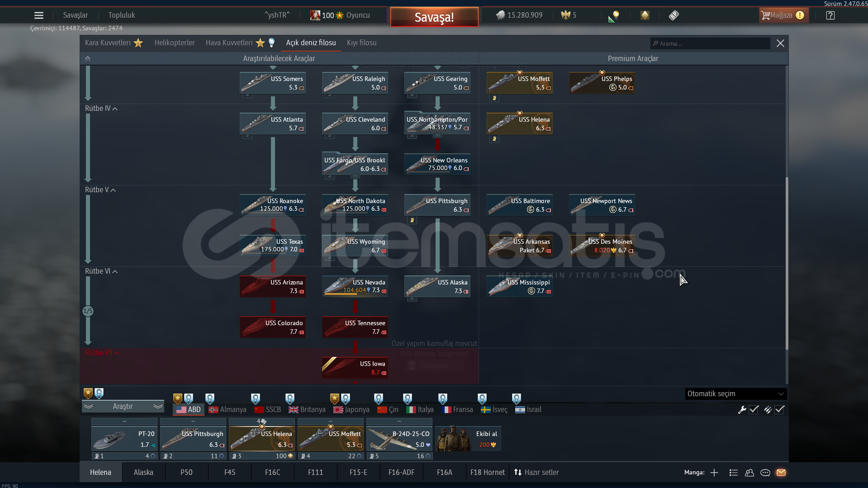Click the research tree vertical scrollbar
This screenshot has width=868, height=488.
[787, 263]
